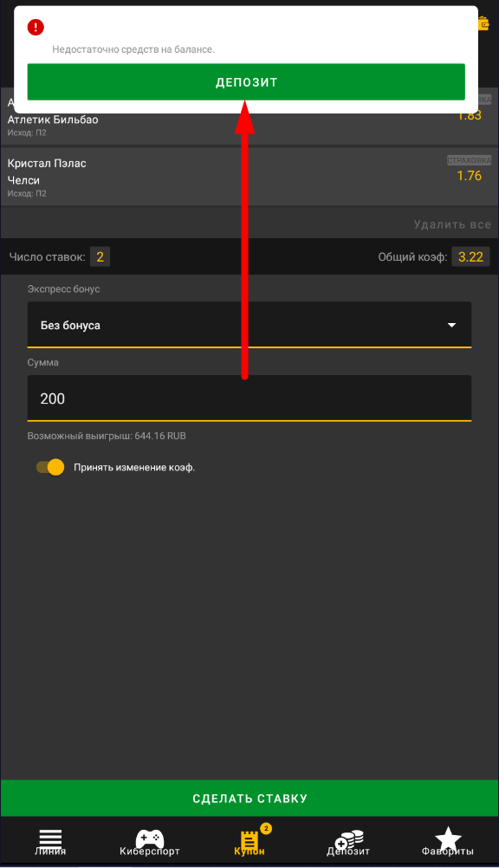Viewport: 499px width, 868px height.
Task: Open the wallet icon at top right
Action: point(483,23)
